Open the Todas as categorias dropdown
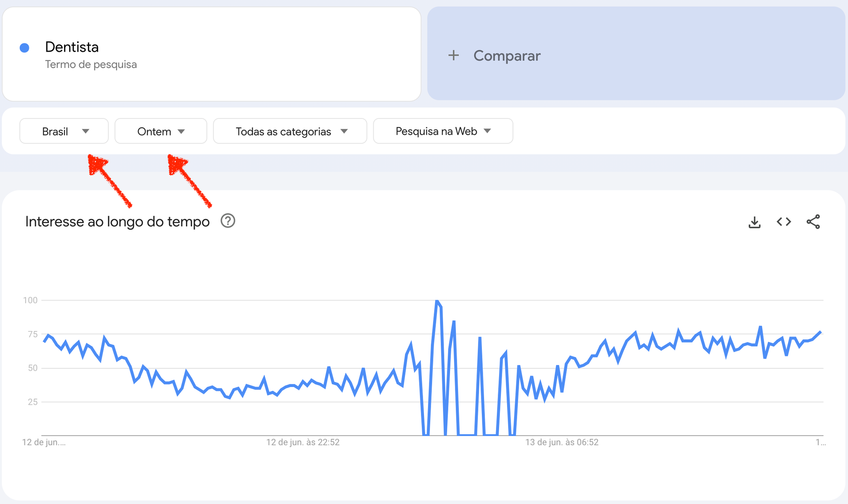This screenshot has height=504, width=848. 290,131
